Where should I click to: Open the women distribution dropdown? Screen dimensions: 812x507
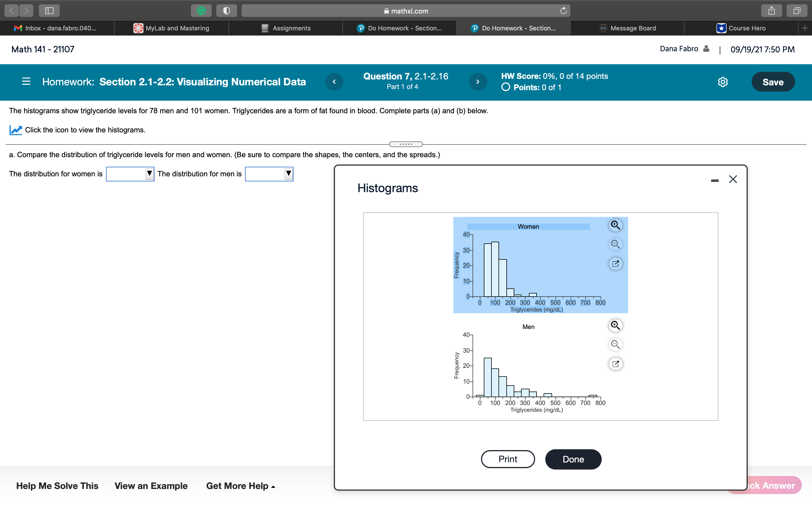130,174
